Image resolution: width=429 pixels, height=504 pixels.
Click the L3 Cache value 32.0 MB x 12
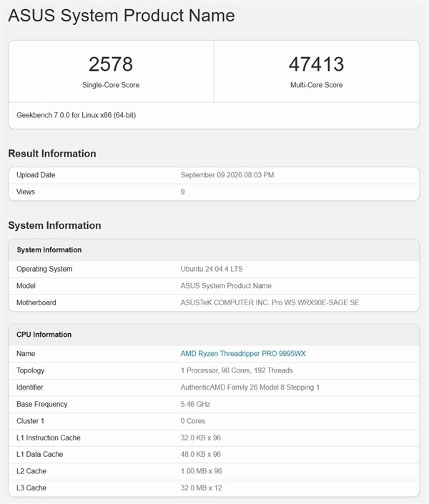[201, 488]
